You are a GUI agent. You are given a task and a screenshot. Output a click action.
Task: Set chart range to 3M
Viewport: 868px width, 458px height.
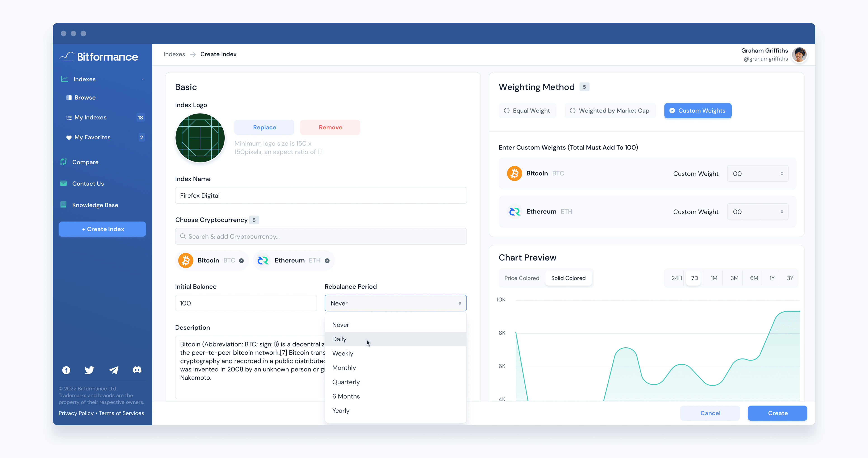(x=734, y=278)
